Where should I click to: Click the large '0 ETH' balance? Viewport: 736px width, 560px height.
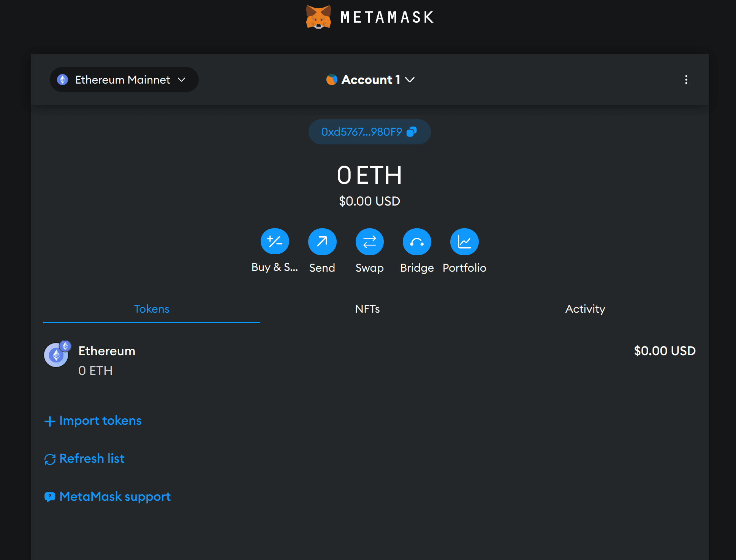[369, 176]
